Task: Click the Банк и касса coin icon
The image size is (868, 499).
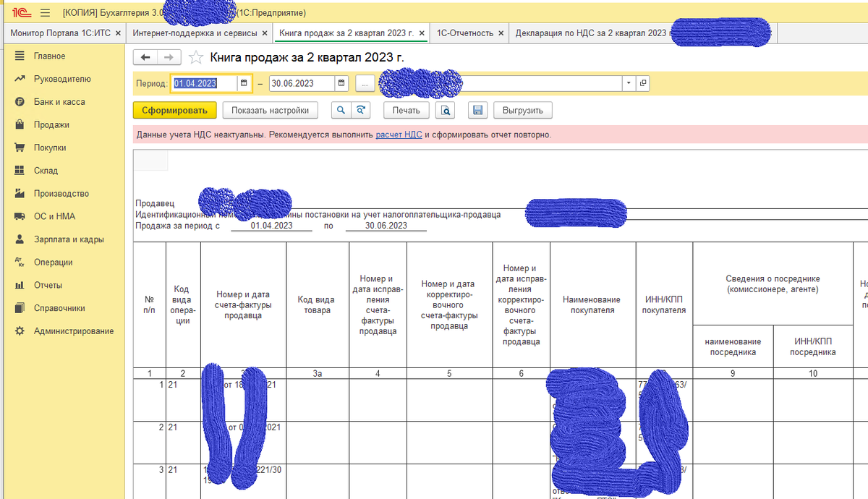Action: click(20, 102)
